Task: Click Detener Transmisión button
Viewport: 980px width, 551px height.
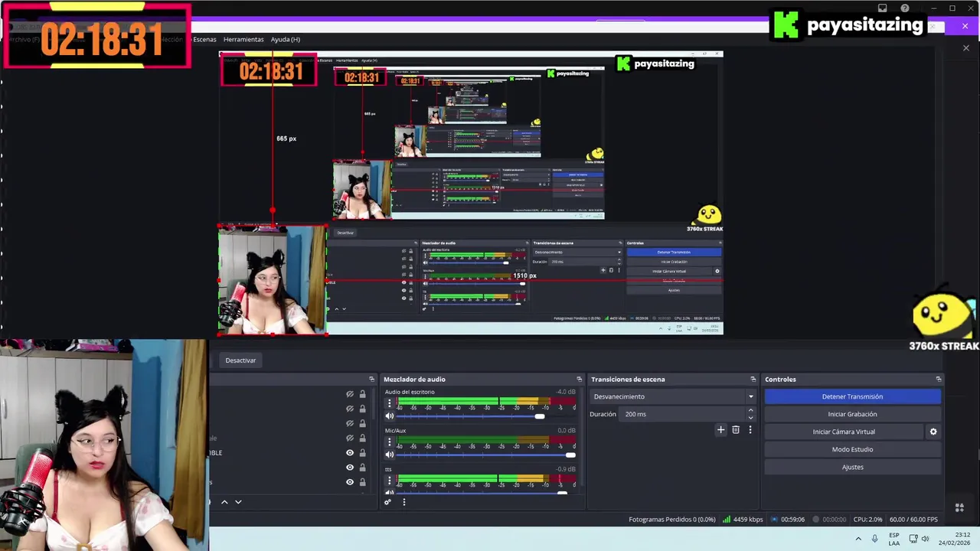Action: (x=852, y=396)
